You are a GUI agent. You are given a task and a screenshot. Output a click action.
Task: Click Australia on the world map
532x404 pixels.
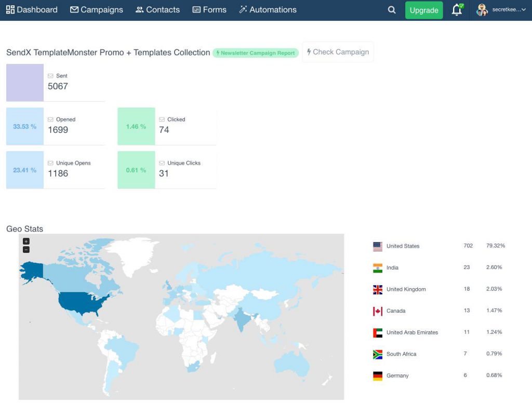click(292, 363)
